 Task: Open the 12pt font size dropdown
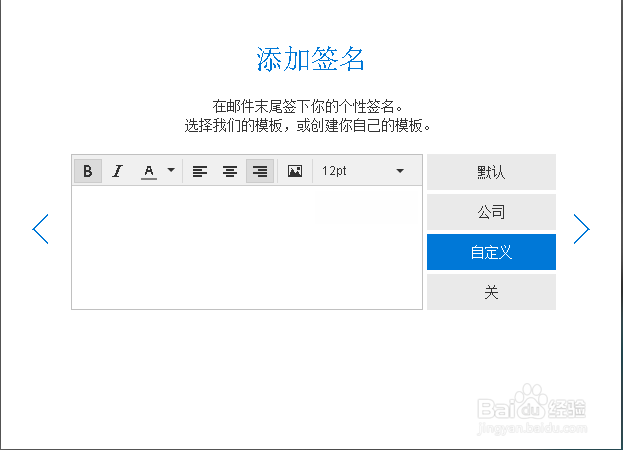363,171
